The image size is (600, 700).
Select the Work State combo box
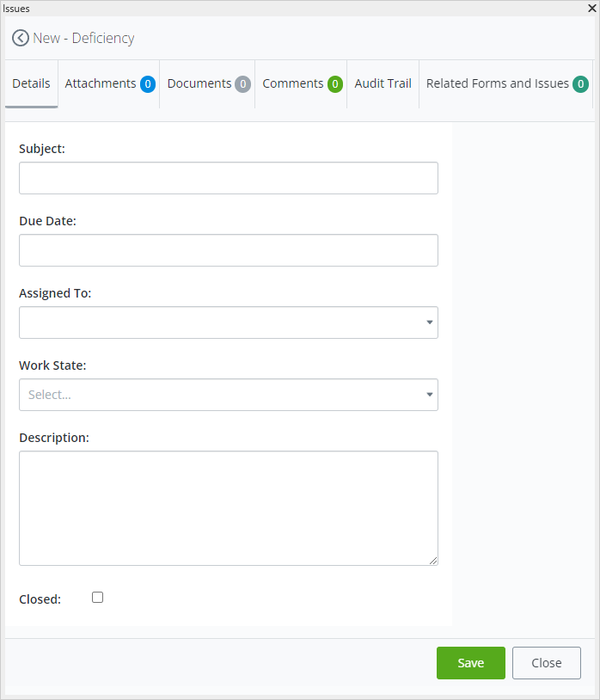223,395
